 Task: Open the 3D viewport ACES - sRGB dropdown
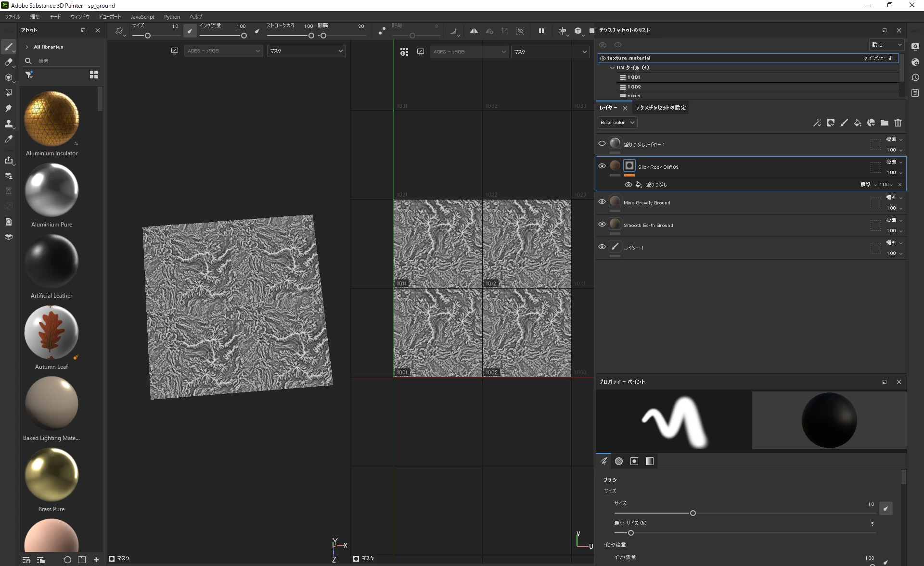(x=223, y=51)
